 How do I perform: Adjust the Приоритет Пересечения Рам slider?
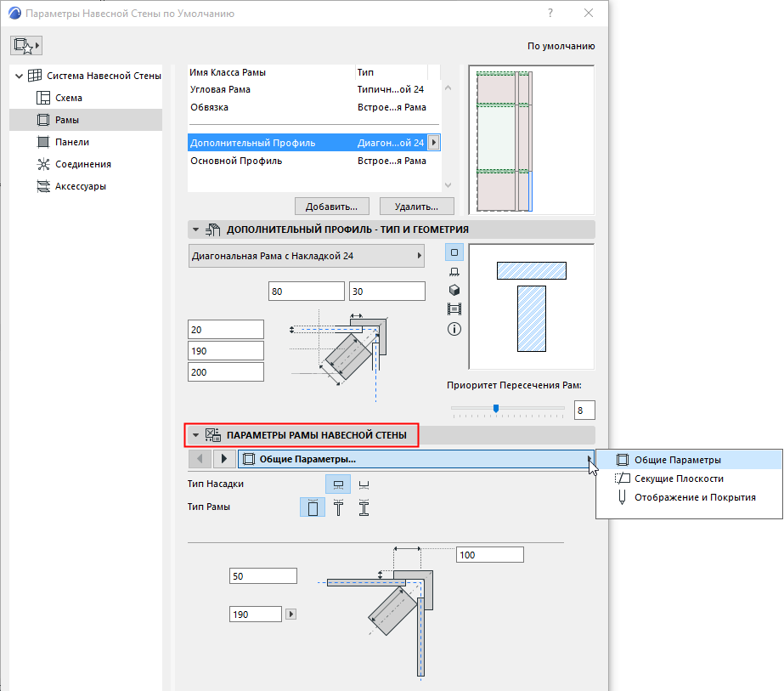[x=496, y=409]
